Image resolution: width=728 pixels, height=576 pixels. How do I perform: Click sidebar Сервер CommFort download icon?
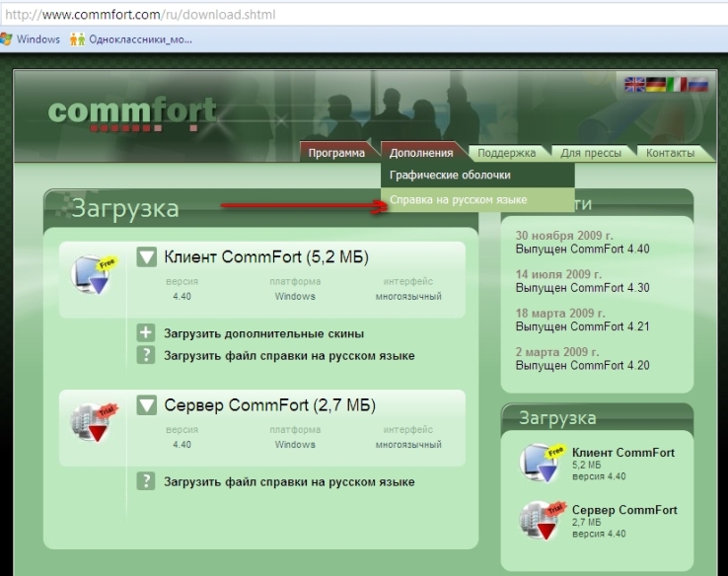[x=542, y=521]
